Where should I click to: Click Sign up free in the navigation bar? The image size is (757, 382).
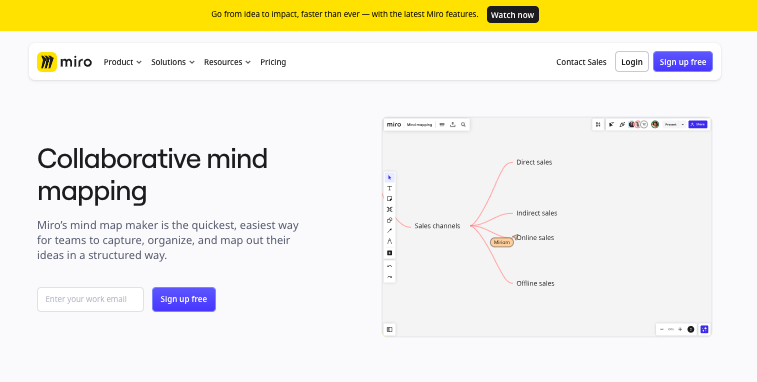[x=683, y=62]
